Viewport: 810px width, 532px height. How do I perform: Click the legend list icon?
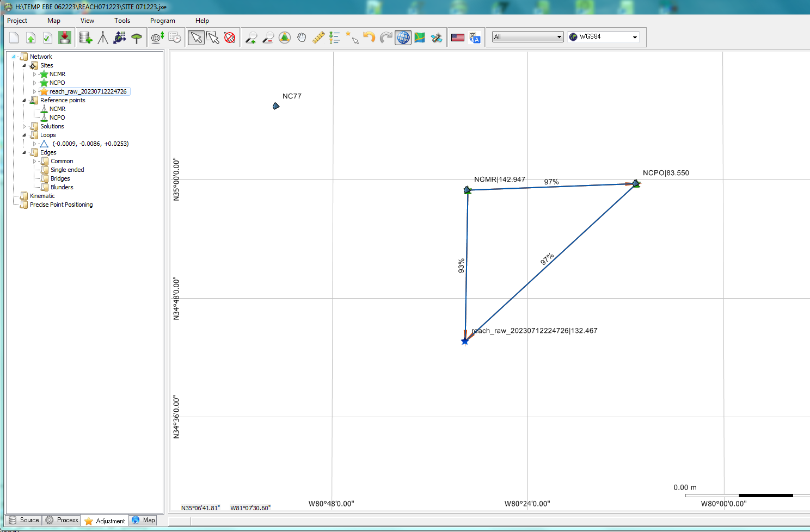335,38
